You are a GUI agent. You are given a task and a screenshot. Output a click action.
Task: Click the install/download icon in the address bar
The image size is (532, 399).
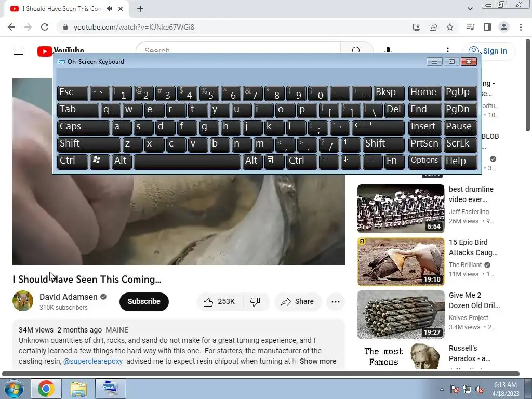417,27
